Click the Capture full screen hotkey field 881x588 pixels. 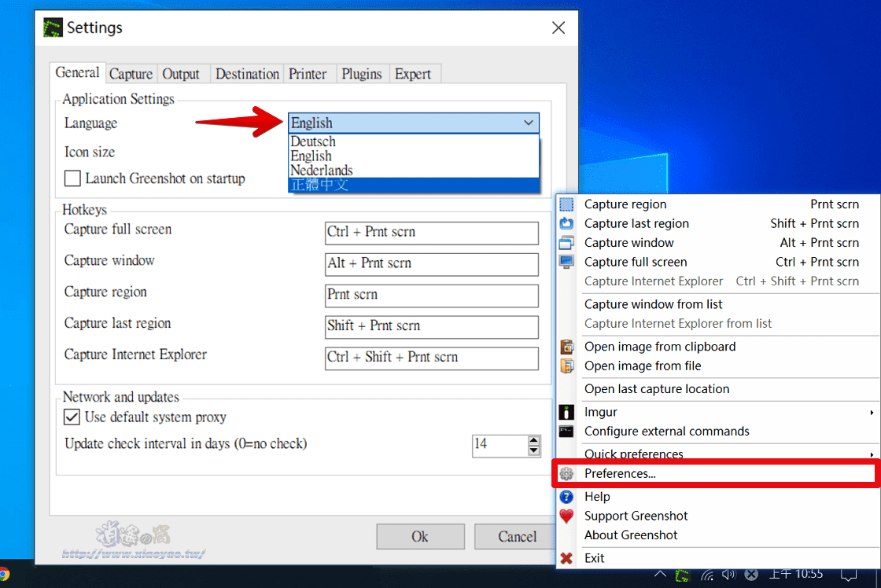click(x=432, y=233)
